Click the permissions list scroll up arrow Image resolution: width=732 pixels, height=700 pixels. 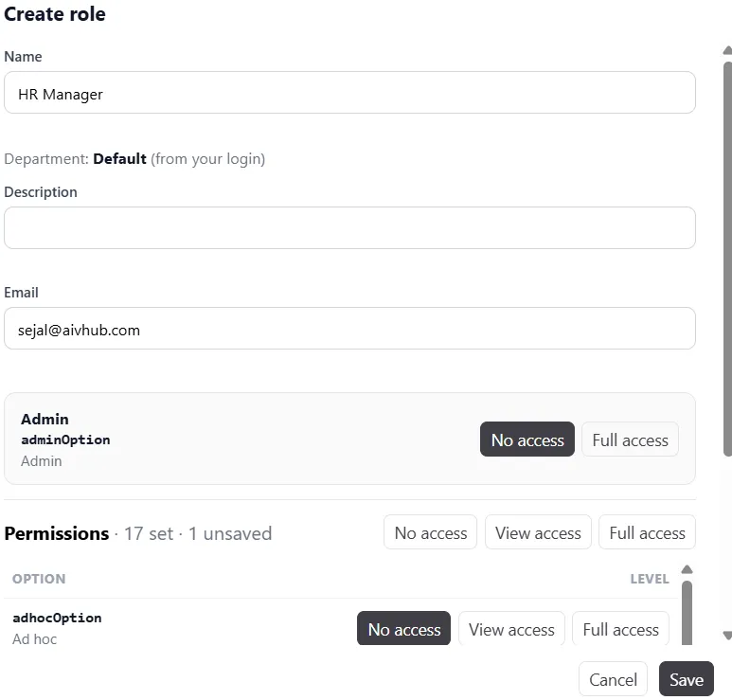click(687, 569)
